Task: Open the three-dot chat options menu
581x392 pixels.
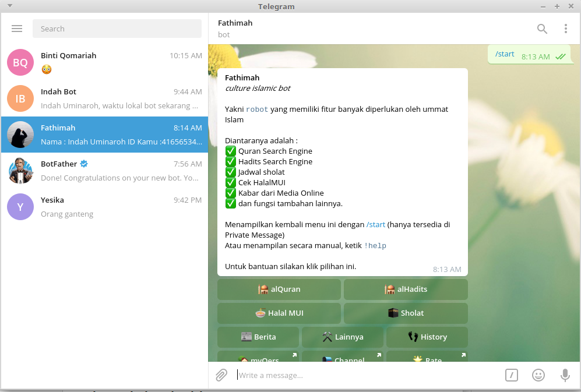Action: (x=565, y=29)
